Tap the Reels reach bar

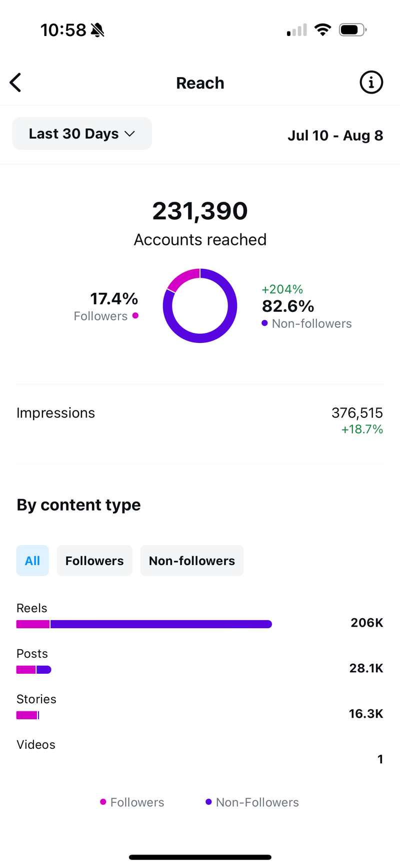click(144, 624)
